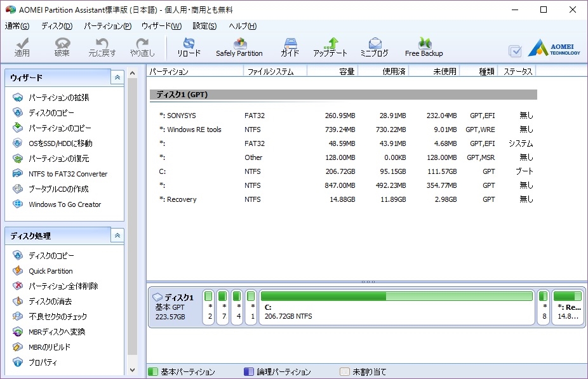Sort by ファイルシステム column header
Image resolution: width=588 pixels, height=379 pixels.
(275, 71)
